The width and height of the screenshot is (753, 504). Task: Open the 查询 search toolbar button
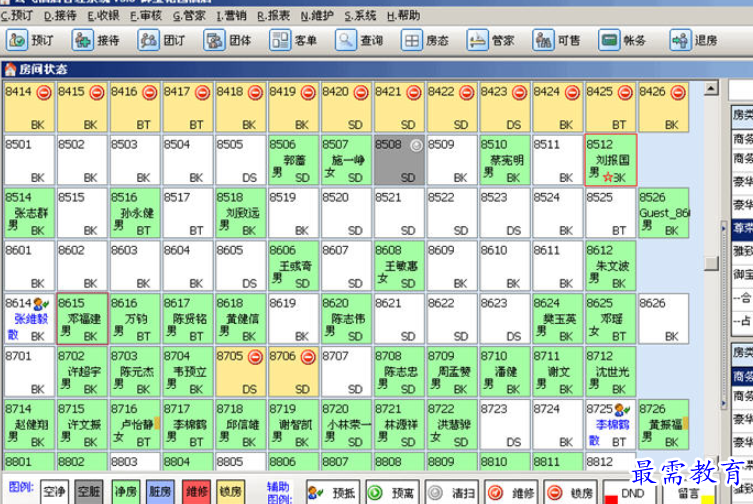point(359,40)
